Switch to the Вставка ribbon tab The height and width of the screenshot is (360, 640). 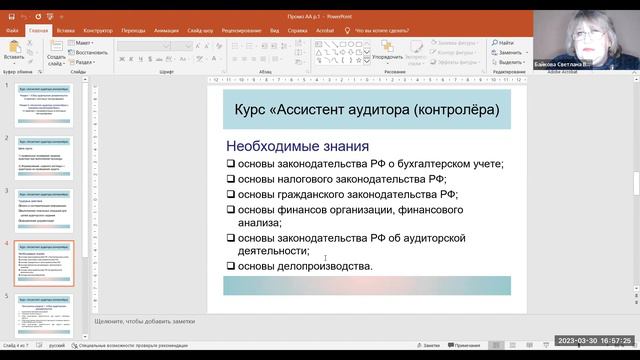[66, 31]
